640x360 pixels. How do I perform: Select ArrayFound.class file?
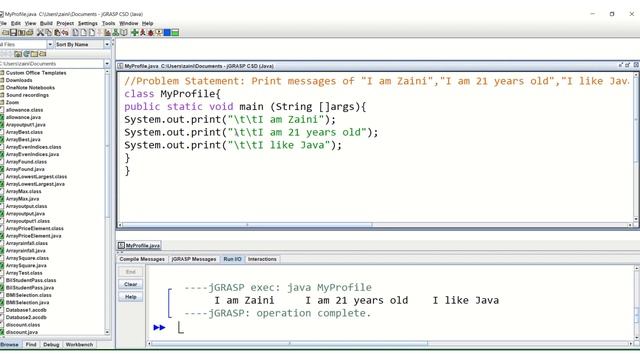[x=26, y=162]
